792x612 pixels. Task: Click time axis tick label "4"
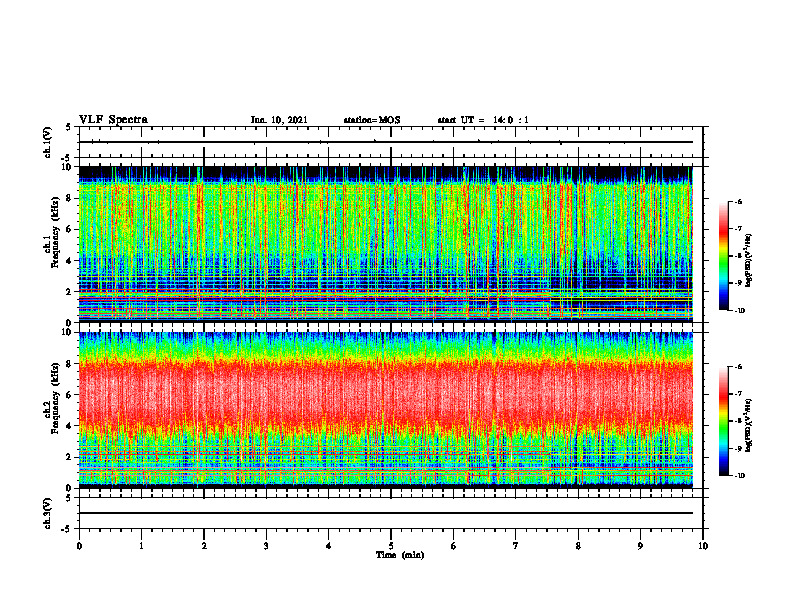(x=329, y=546)
